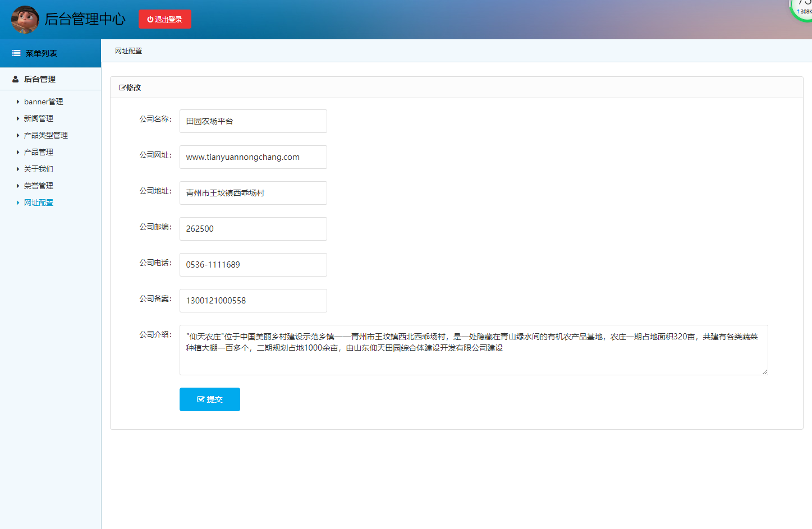Click the arrow icon beside 网址配置 sidebar item
Viewport: 812px width, 529px height.
17,203
